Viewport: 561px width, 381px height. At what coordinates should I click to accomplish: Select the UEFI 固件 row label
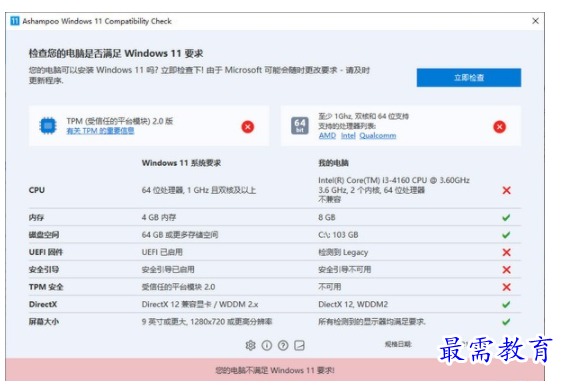(46, 253)
